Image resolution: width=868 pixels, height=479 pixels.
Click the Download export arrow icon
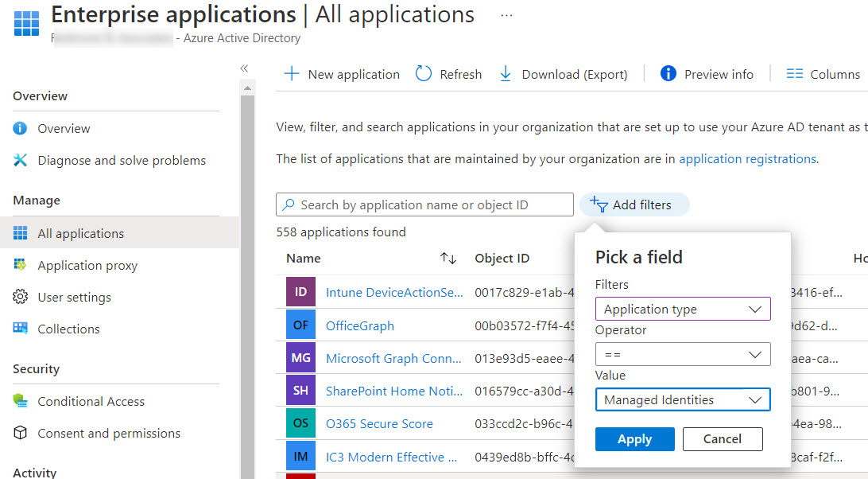[506, 74]
